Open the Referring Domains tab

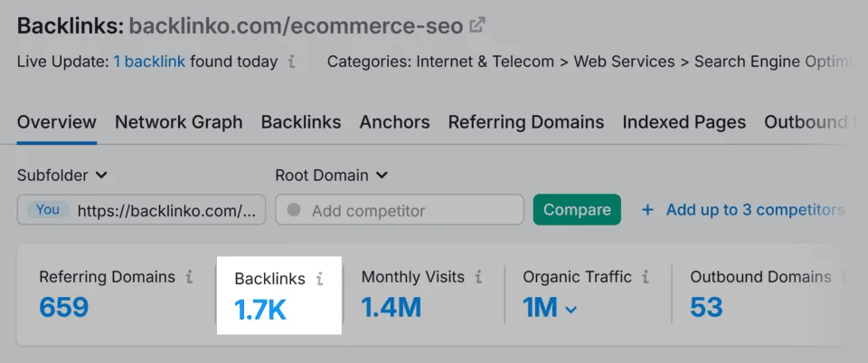click(x=526, y=122)
